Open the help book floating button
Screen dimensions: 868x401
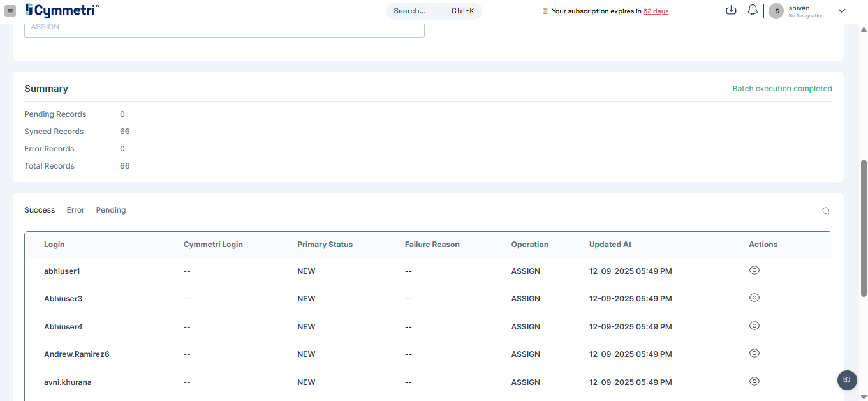[847, 380]
